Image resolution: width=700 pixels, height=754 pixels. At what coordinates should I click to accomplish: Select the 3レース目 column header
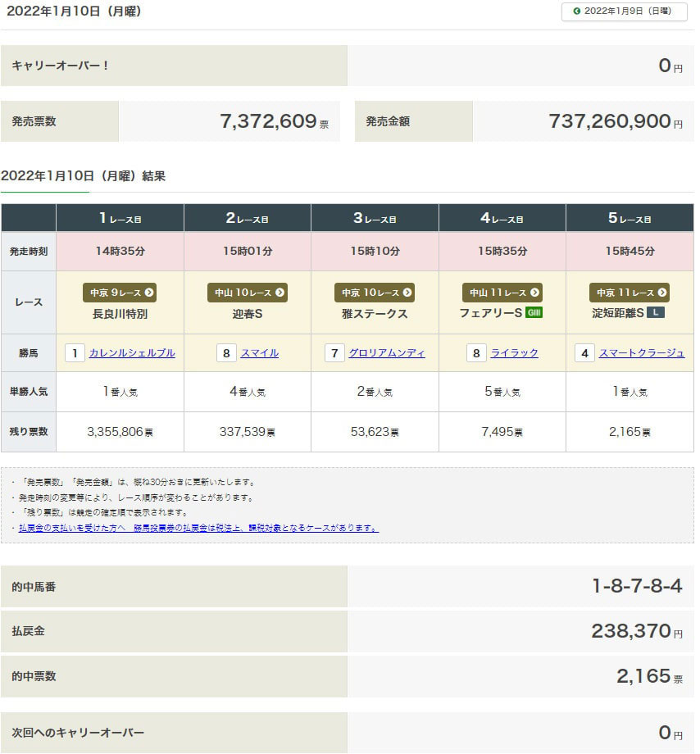(375, 219)
